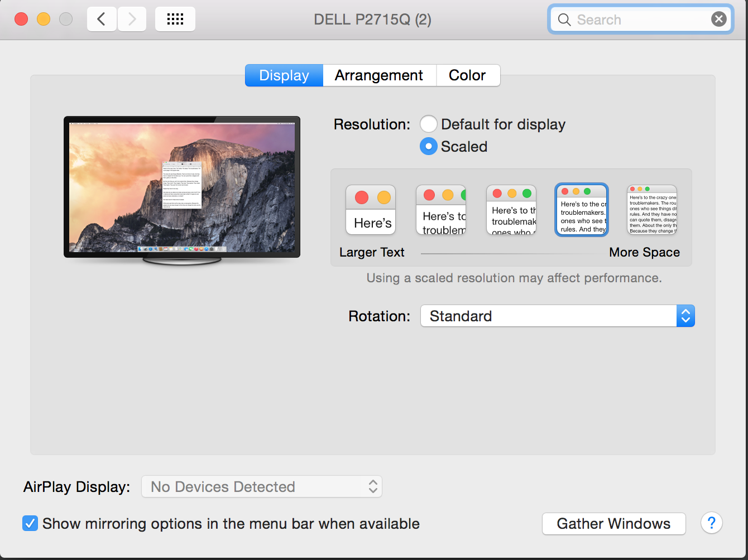Choose the middle scaling option thumbnail
This screenshot has height=560, width=748.
pyautogui.click(x=511, y=210)
